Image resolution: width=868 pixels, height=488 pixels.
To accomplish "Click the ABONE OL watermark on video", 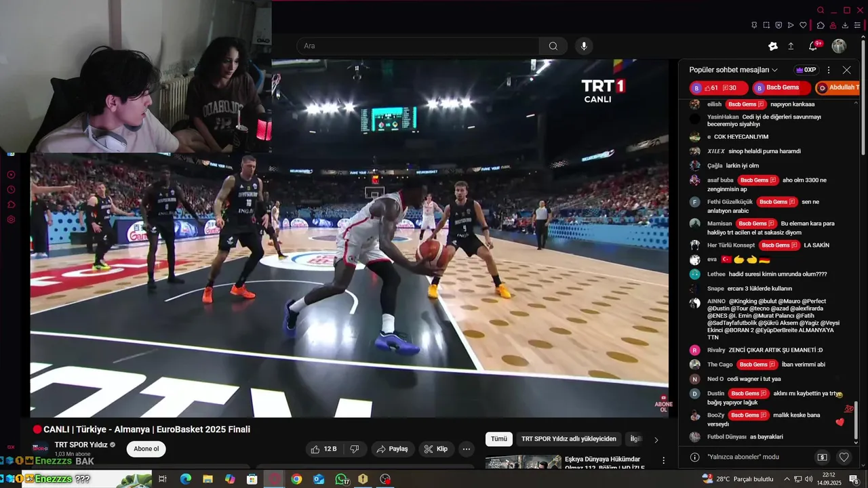I will point(663,404).
